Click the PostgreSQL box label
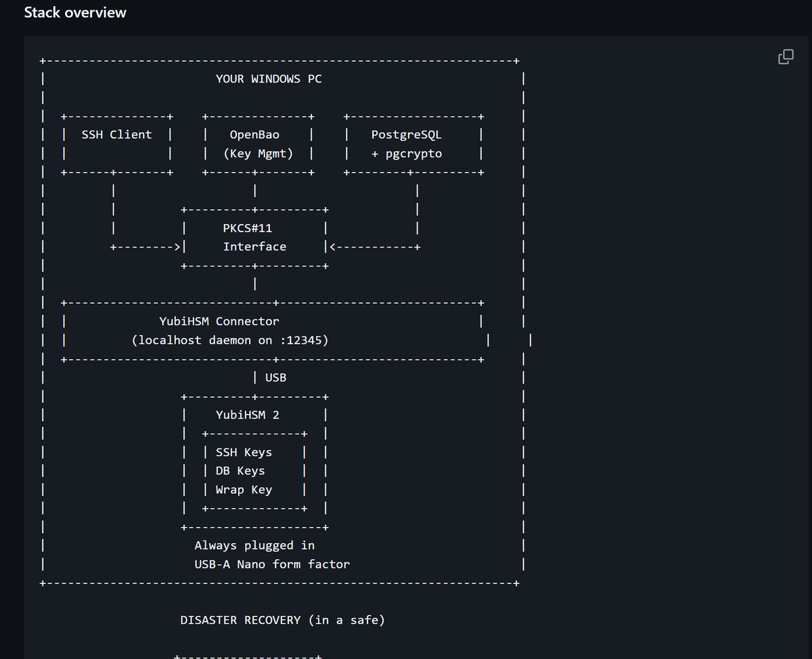The image size is (812, 659). coord(406,135)
